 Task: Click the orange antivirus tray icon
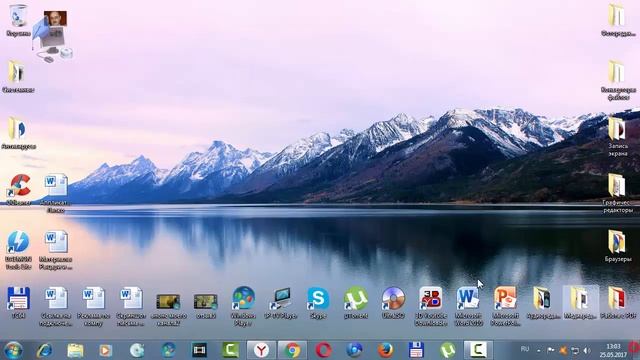pyautogui.click(x=563, y=350)
